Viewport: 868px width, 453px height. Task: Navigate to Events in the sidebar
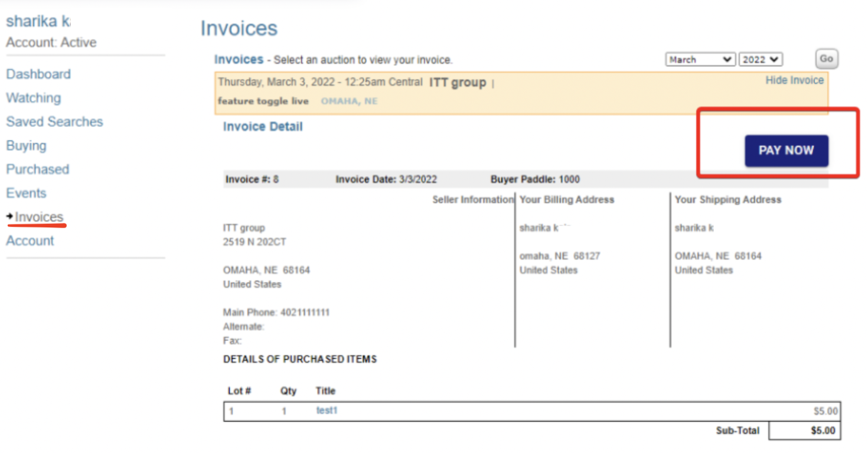pos(26,193)
